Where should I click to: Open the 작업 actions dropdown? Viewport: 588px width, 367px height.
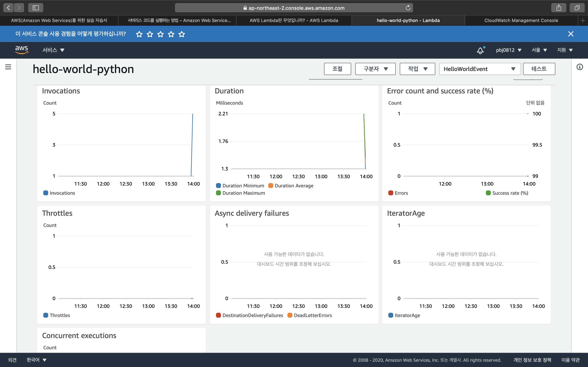pos(417,69)
